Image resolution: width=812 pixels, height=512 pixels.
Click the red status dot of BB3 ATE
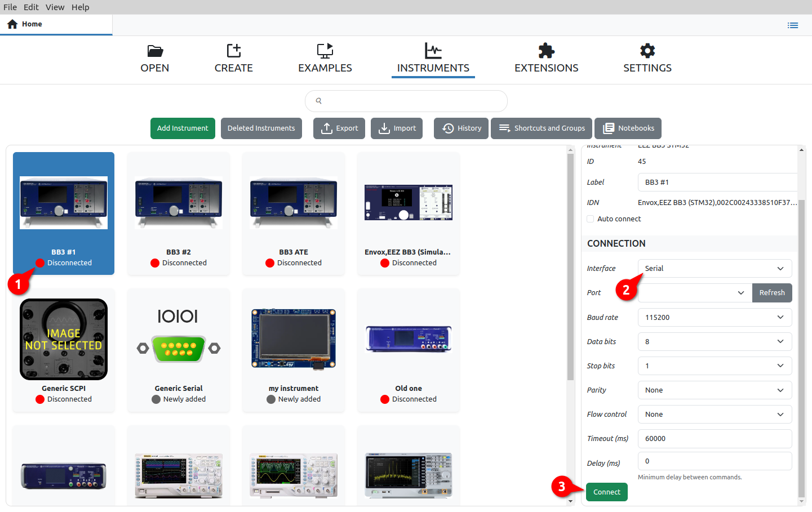[270, 263]
